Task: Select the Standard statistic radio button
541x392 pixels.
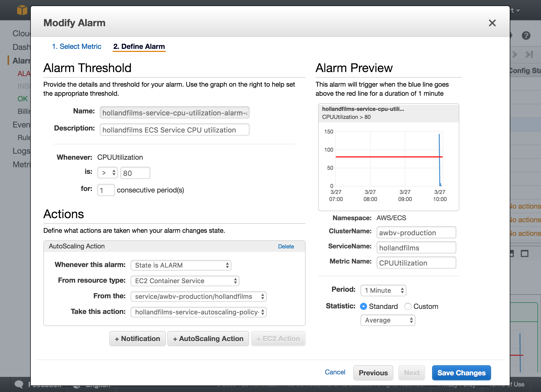Action: pyautogui.click(x=363, y=306)
